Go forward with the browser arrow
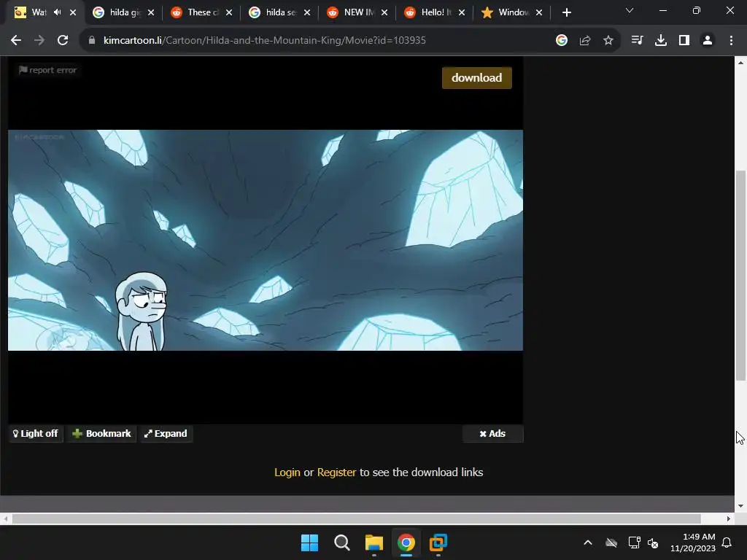The image size is (747, 560). click(x=39, y=41)
